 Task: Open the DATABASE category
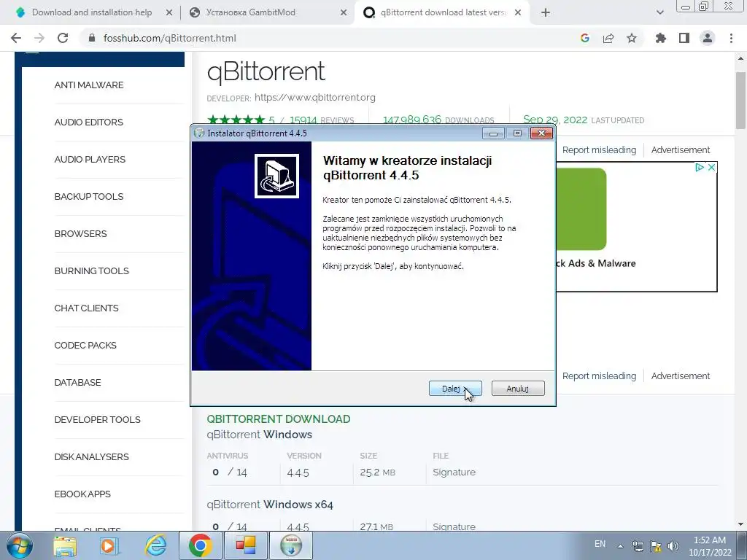click(77, 382)
